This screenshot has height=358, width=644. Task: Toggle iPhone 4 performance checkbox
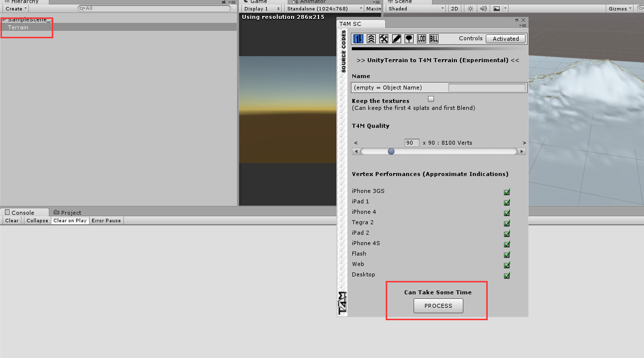tap(507, 212)
